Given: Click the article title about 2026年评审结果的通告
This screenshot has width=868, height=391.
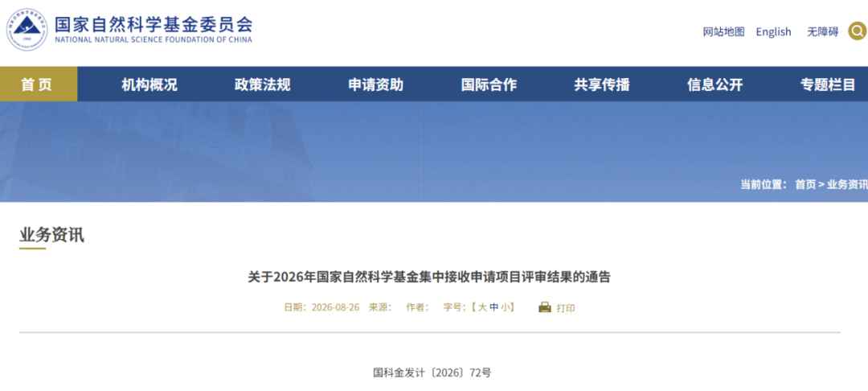Looking at the screenshot, I should tap(429, 277).
